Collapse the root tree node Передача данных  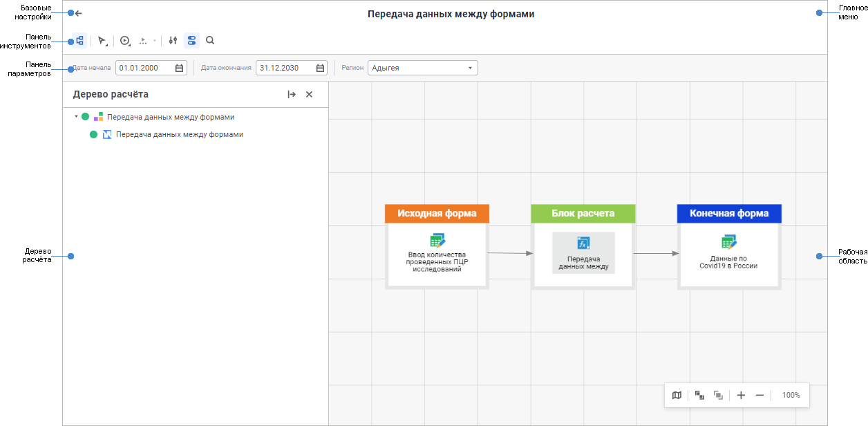point(76,117)
